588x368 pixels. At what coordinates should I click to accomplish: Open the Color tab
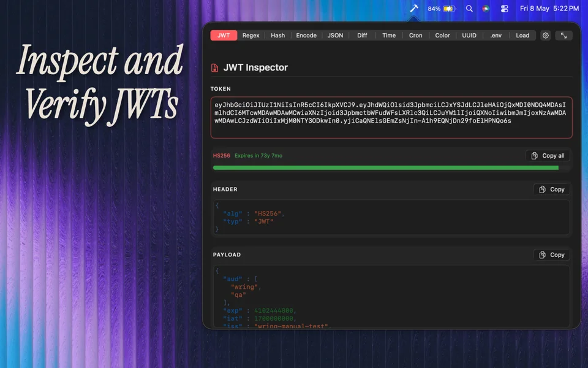(x=442, y=36)
